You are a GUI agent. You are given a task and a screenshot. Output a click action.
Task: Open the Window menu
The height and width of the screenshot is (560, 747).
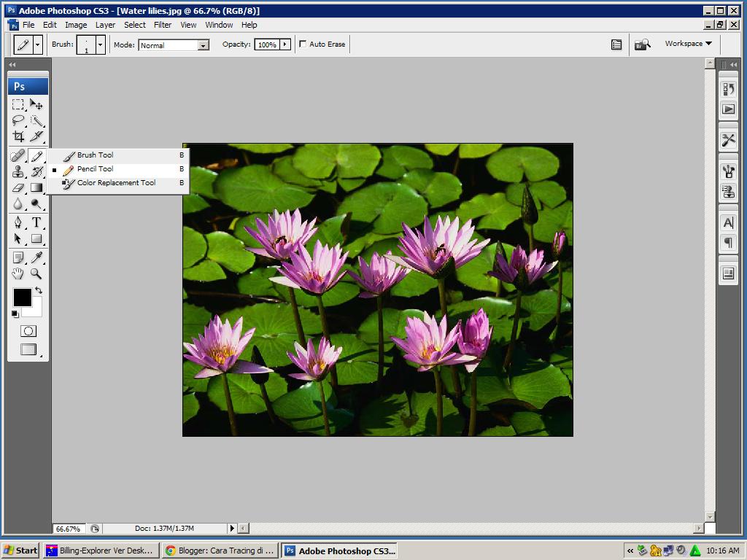click(x=219, y=25)
